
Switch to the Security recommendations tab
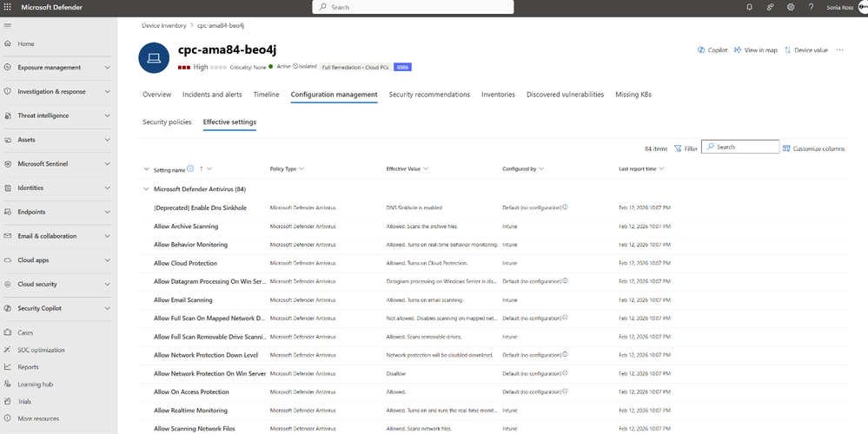[429, 95]
